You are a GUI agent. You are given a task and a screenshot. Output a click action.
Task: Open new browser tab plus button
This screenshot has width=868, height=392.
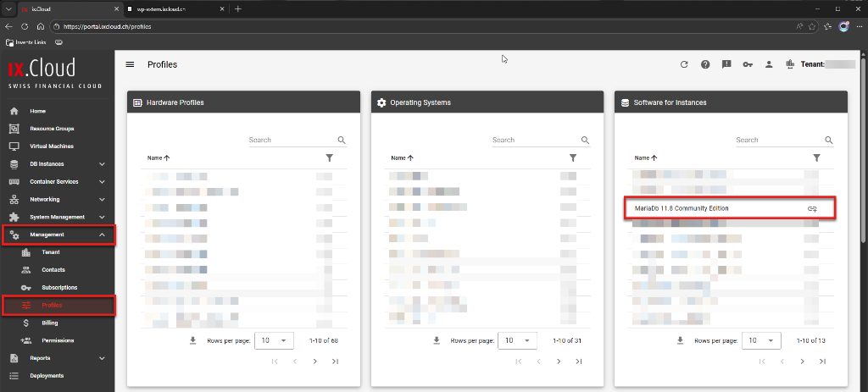pos(238,8)
